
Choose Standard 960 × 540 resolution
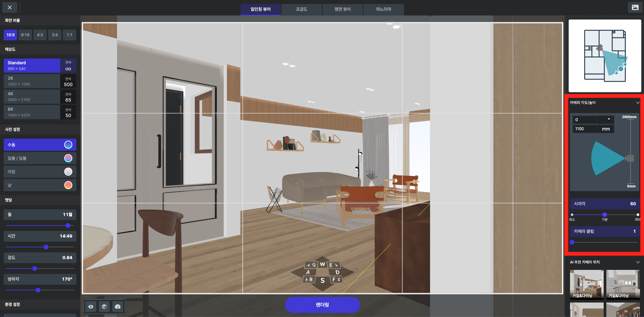[x=40, y=66]
